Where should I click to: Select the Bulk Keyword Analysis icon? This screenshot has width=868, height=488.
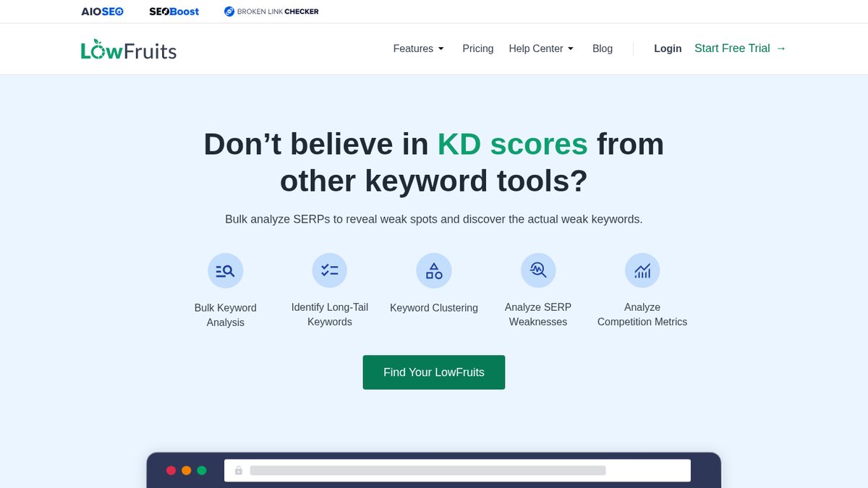pos(226,271)
